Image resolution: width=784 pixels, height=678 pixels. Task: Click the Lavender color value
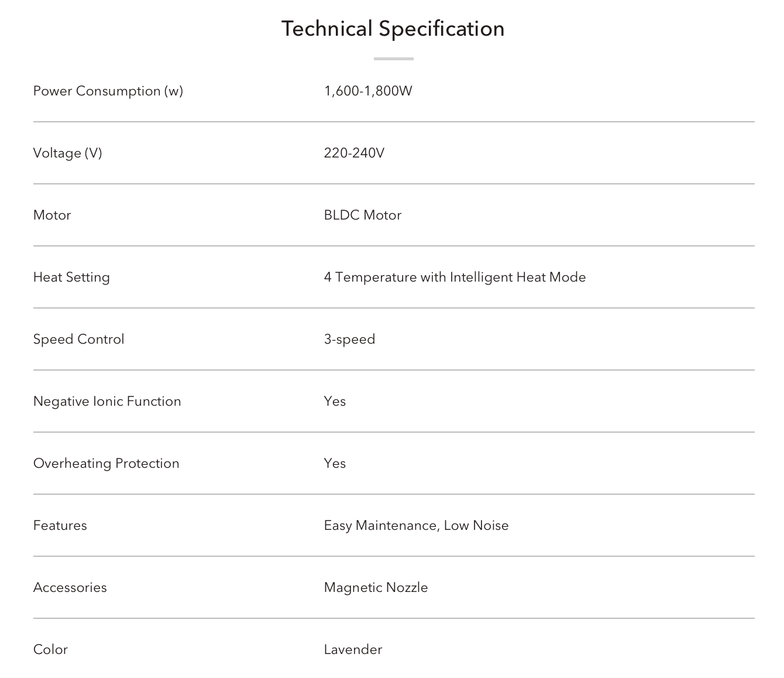(x=353, y=650)
